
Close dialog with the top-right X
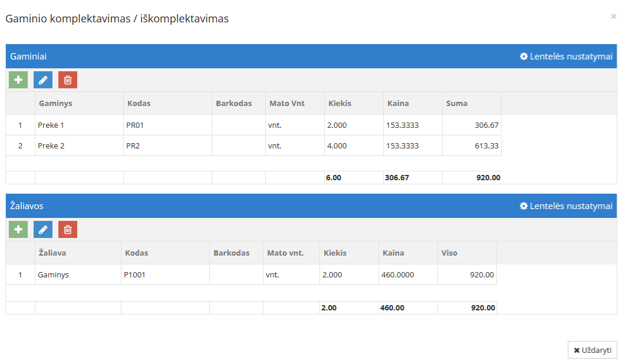coord(614,16)
